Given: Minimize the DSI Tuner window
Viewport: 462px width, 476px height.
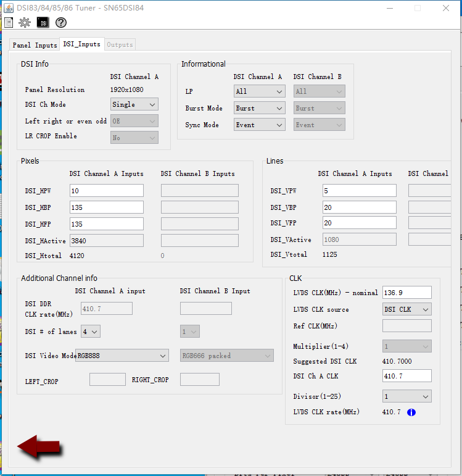Looking at the screenshot, I should point(390,8).
